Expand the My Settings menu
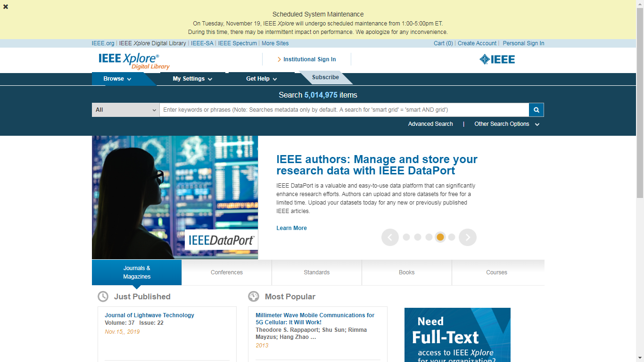 tap(192, 79)
